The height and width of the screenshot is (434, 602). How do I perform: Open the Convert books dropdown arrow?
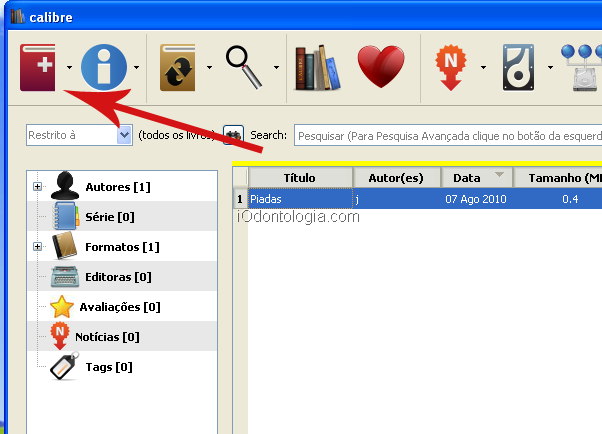[x=209, y=68]
